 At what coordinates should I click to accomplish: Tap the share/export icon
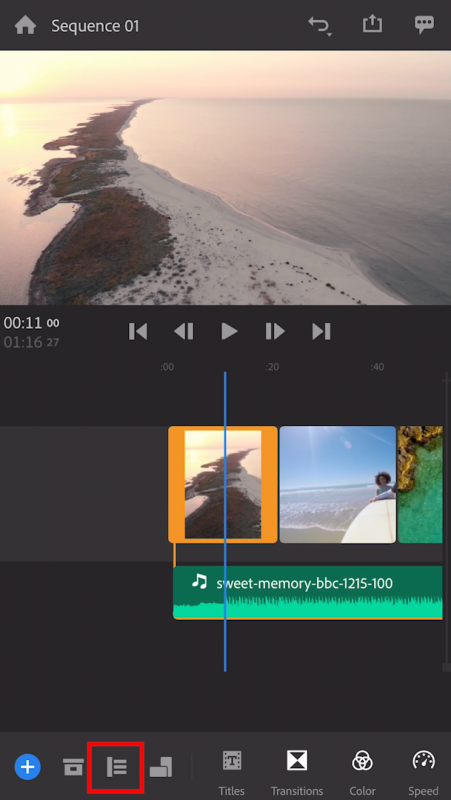[372, 24]
